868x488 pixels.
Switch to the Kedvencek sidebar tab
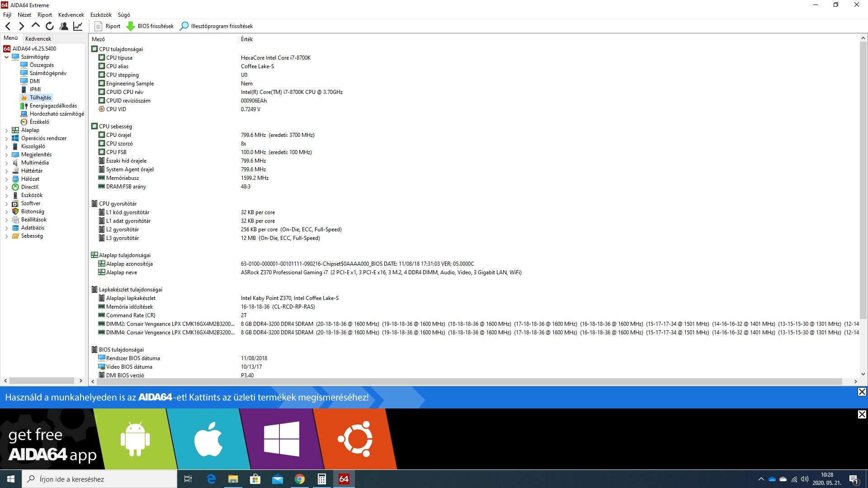(x=38, y=38)
